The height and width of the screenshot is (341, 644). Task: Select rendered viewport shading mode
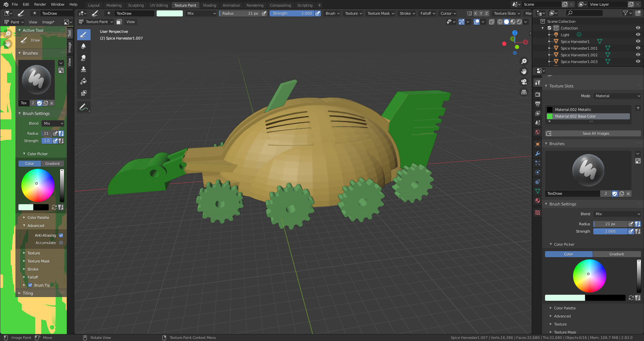(x=519, y=22)
